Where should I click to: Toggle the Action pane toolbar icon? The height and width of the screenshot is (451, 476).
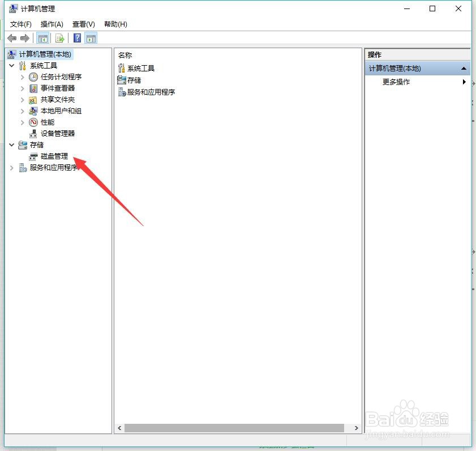pos(91,39)
